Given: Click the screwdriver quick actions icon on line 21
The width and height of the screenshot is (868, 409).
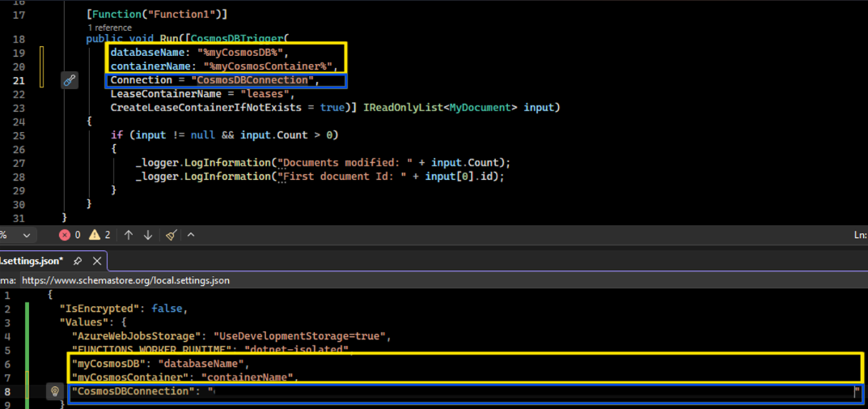Looking at the screenshot, I should coord(70,80).
